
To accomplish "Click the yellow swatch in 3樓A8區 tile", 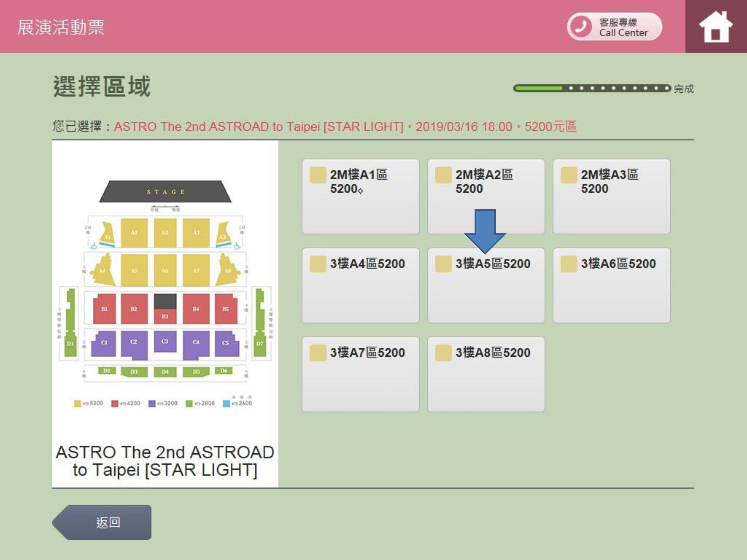I will (x=443, y=353).
